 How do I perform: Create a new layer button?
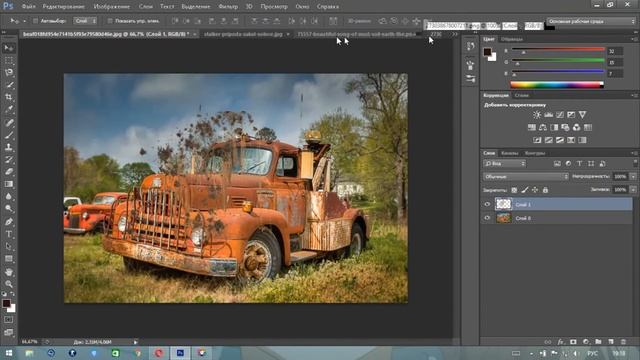tap(611, 342)
